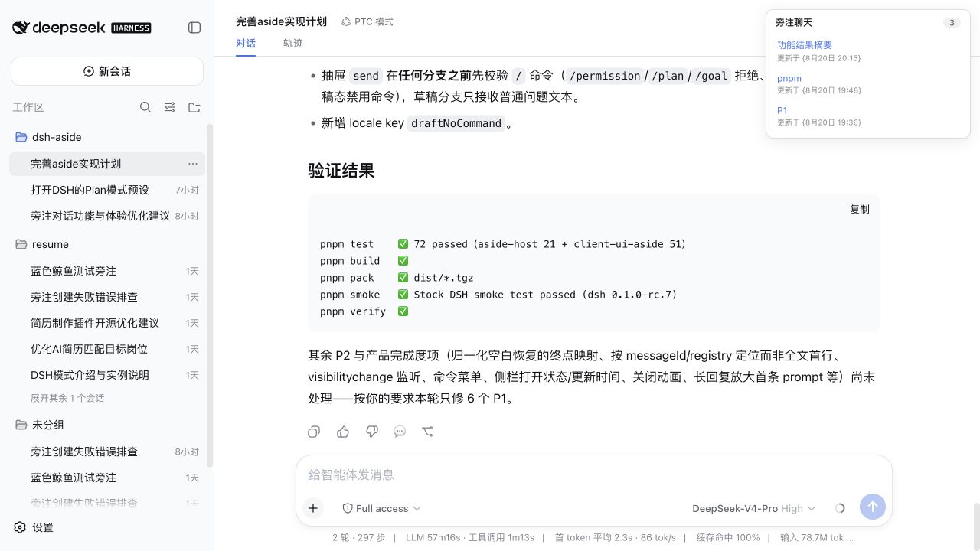
Task: Search the workspace with magnifier icon
Action: (145, 107)
